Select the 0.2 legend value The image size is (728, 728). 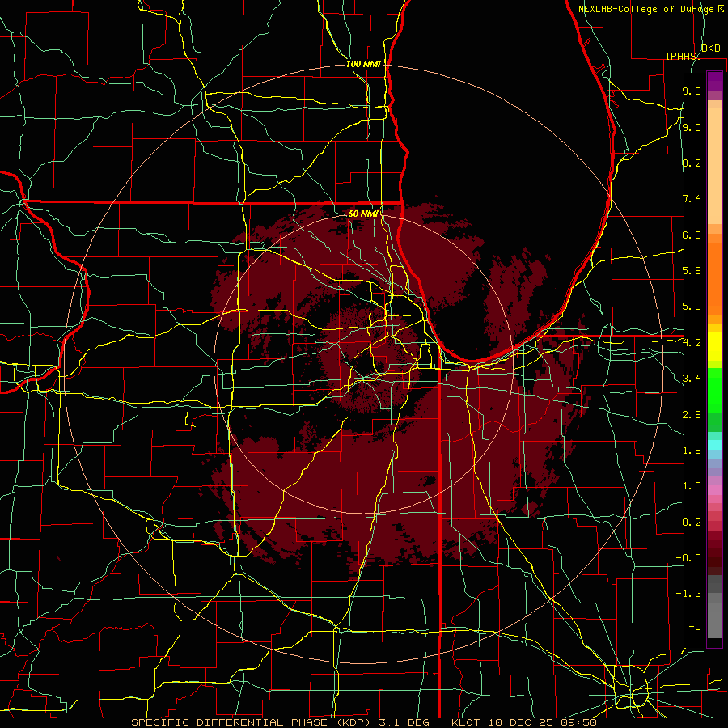pos(692,523)
